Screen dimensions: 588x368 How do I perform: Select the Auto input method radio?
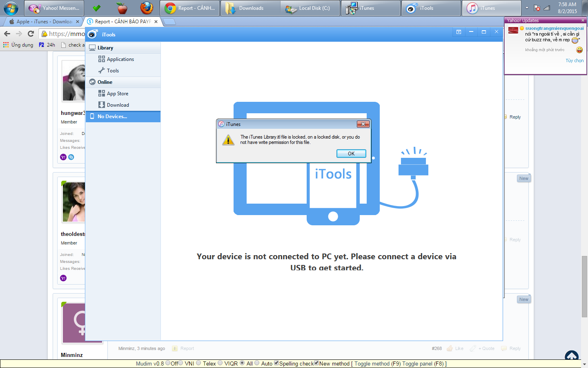pos(257,363)
